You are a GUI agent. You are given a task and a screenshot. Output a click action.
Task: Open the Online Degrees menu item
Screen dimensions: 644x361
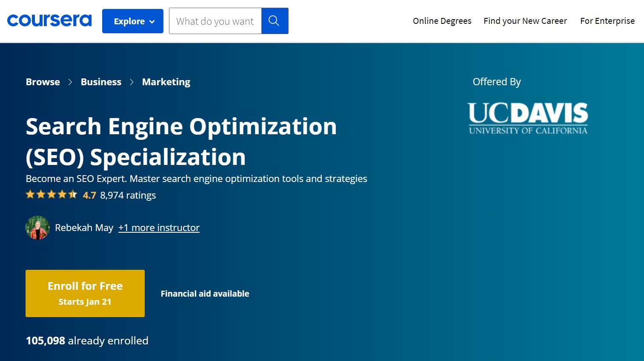coord(442,20)
